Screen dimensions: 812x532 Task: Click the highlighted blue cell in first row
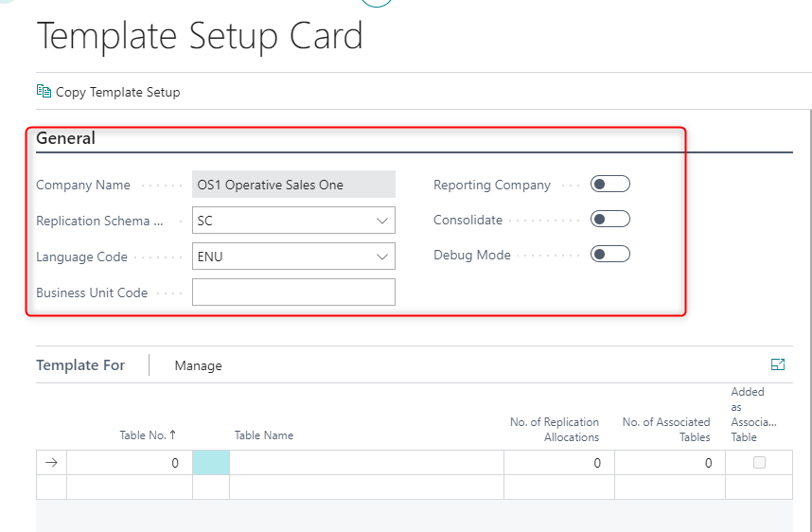coord(211,463)
